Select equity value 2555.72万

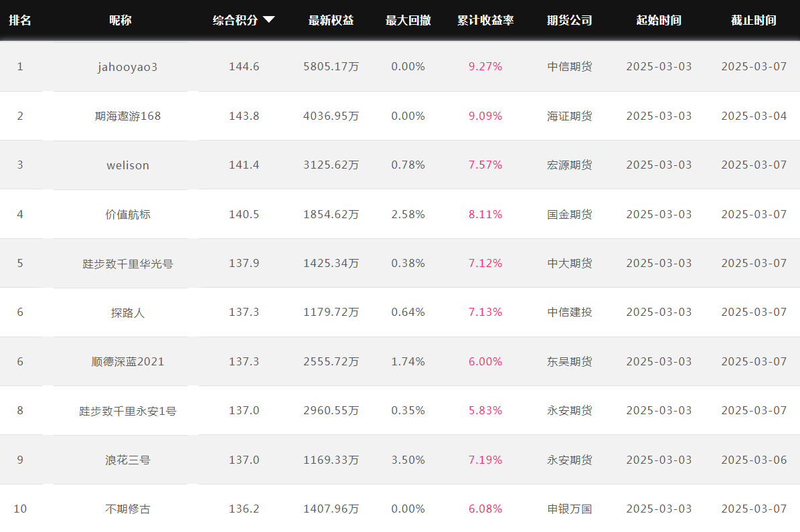(x=331, y=361)
